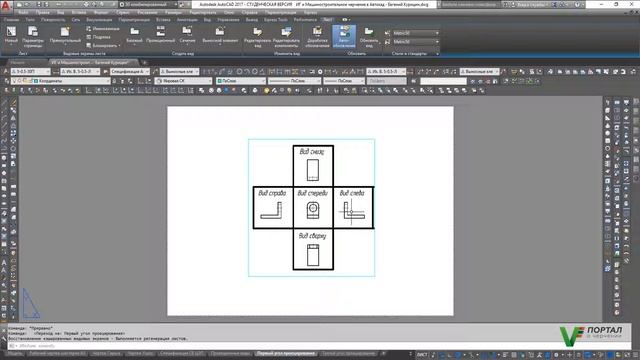Select the Прямоугольный viewport tool

pyautogui.click(x=65, y=36)
